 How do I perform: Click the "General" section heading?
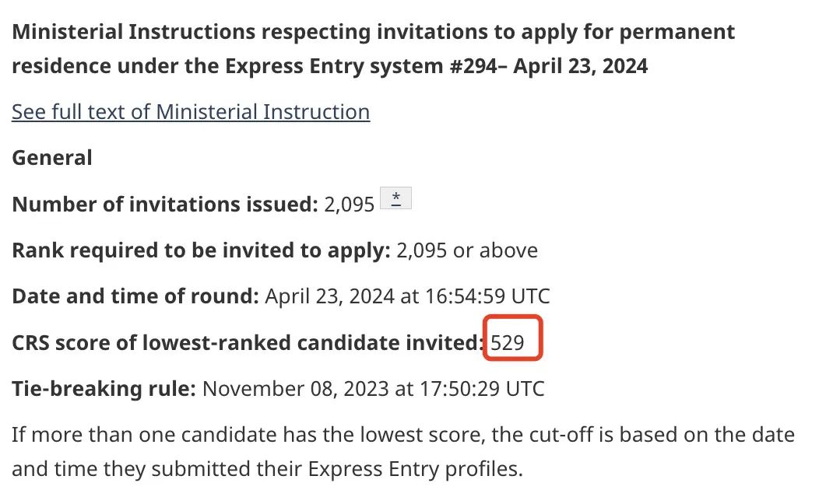pyautogui.click(x=52, y=158)
